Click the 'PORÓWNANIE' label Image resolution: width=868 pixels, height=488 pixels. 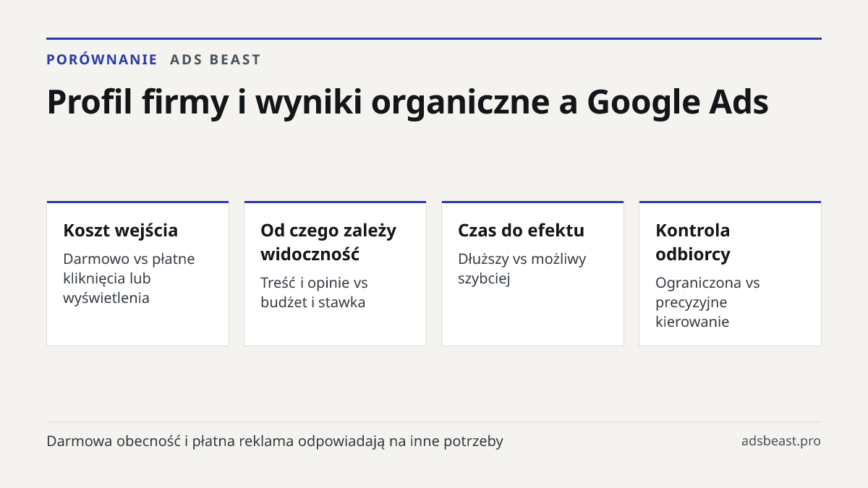tap(102, 59)
